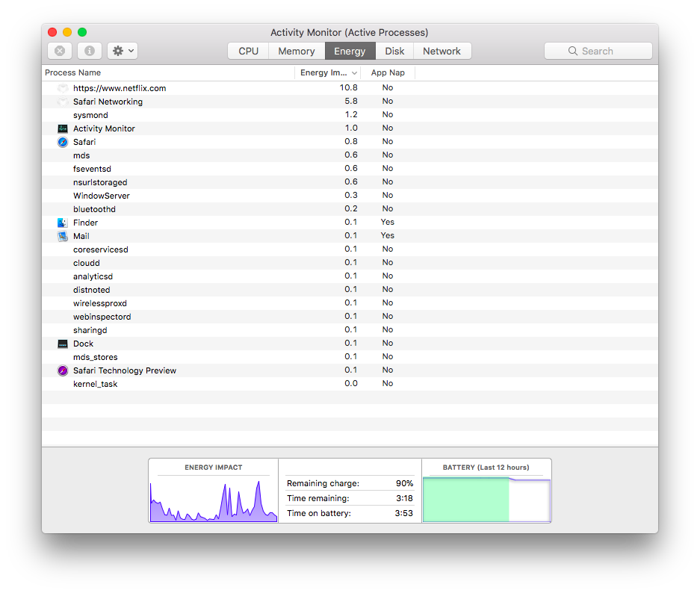Select the kernel_task process
Image resolution: width=700 pixels, height=593 pixels.
point(96,384)
